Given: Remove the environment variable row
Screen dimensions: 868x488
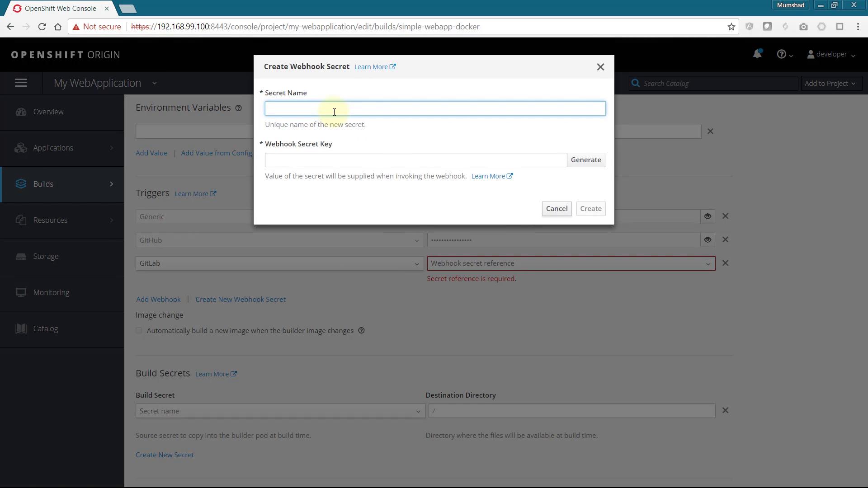Looking at the screenshot, I should (710, 131).
